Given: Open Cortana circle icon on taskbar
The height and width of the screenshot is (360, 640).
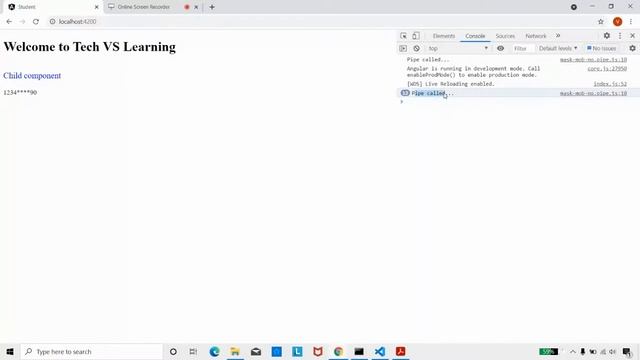Looking at the screenshot, I should coord(173,351).
